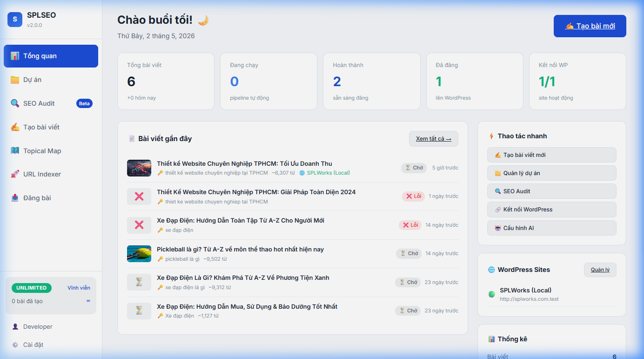Click keyword text 'pickleball là gì'
The height and width of the screenshot is (359, 644).
[x=182, y=259]
